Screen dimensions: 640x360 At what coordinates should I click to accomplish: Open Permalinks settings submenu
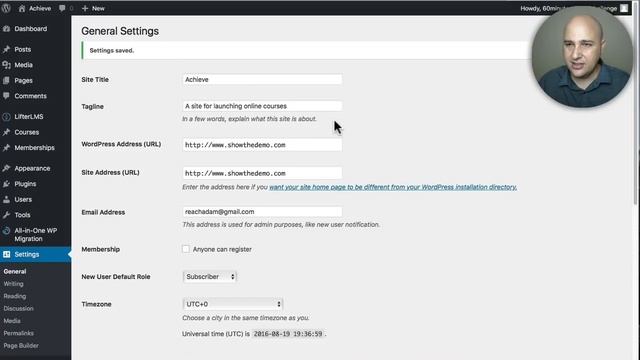18,333
